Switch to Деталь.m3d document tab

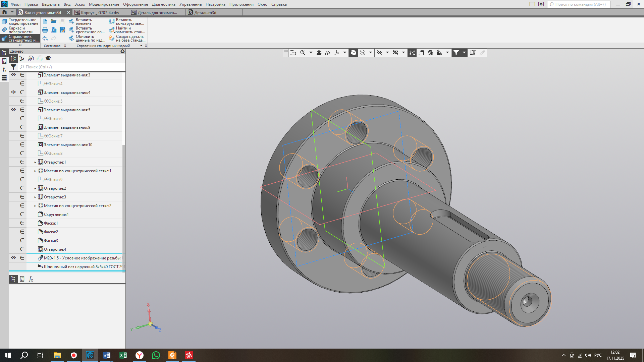click(x=205, y=12)
